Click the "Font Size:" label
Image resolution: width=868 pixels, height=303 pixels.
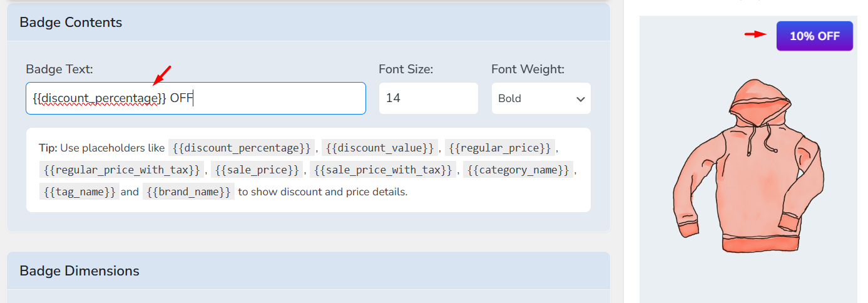pyautogui.click(x=406, y=69)
